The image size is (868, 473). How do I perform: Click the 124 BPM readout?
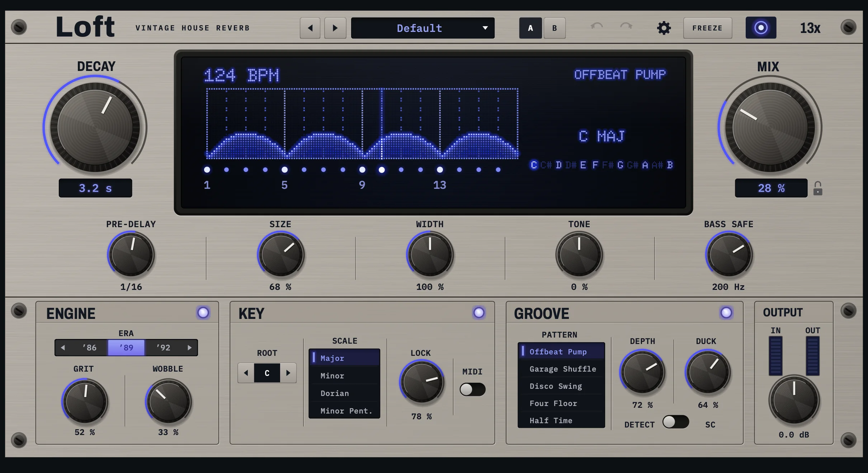pos(241,75)
